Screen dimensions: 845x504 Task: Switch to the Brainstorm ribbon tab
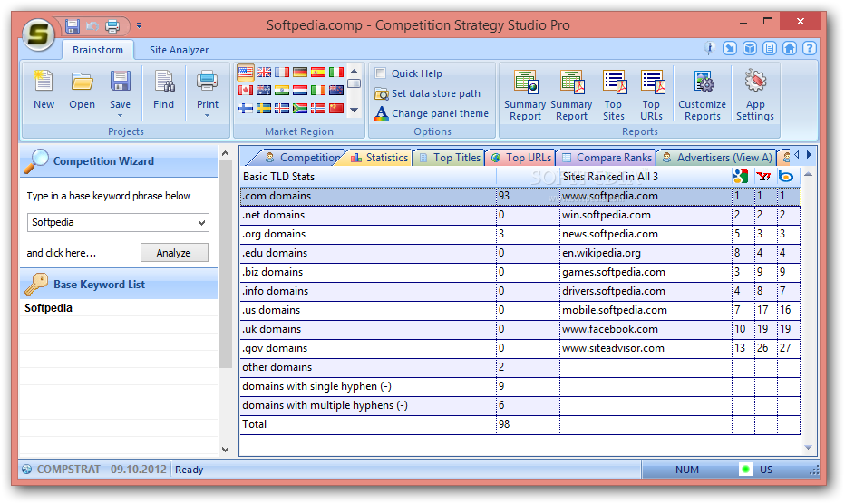(98, 50)
